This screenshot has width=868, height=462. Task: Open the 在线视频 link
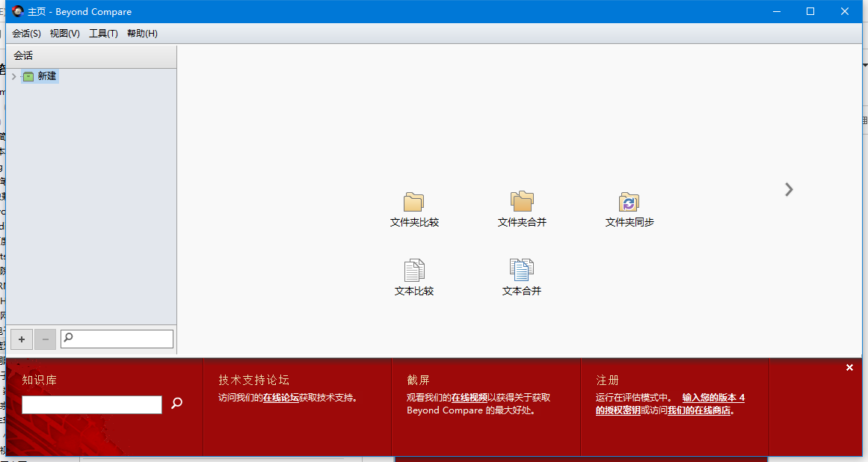point(470,398)
